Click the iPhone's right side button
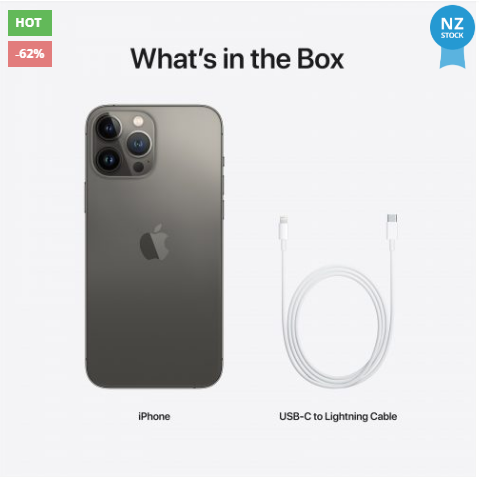The height and width of the screenshot is (481, 479). tap(223, 185)
